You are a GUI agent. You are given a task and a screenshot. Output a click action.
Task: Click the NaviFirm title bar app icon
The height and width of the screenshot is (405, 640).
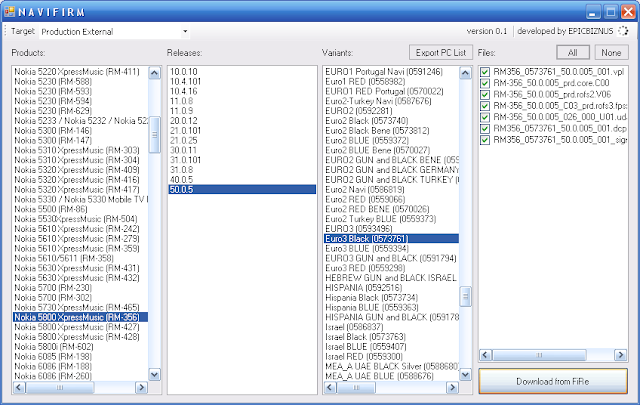click(9, 11)
